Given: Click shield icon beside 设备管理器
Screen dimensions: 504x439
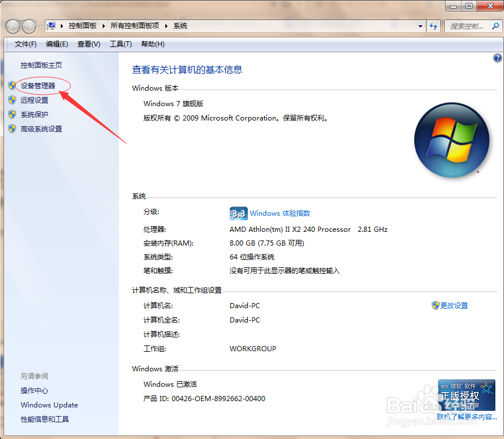Looking at the screenshot, I should click(12, 86).
